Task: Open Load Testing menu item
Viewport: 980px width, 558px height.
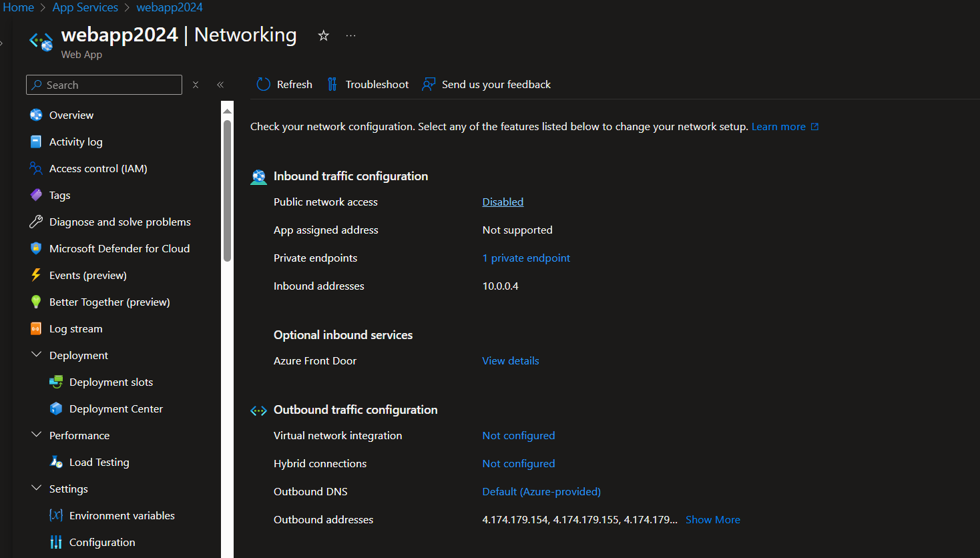Action: click(x=99, y=462)
